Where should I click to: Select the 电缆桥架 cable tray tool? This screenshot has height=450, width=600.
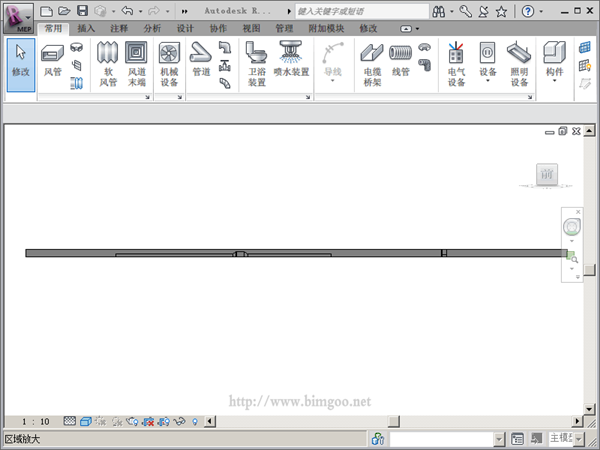(372, 64)
